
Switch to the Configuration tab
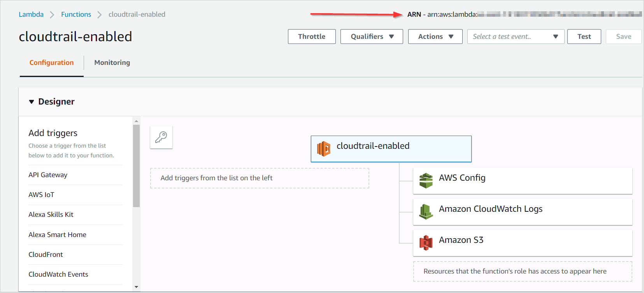click(x=51, y=63)
